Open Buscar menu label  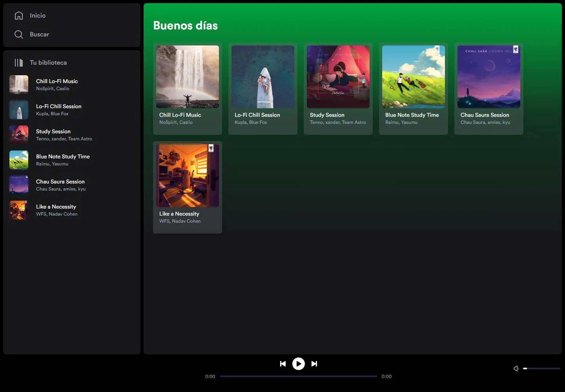39,34
